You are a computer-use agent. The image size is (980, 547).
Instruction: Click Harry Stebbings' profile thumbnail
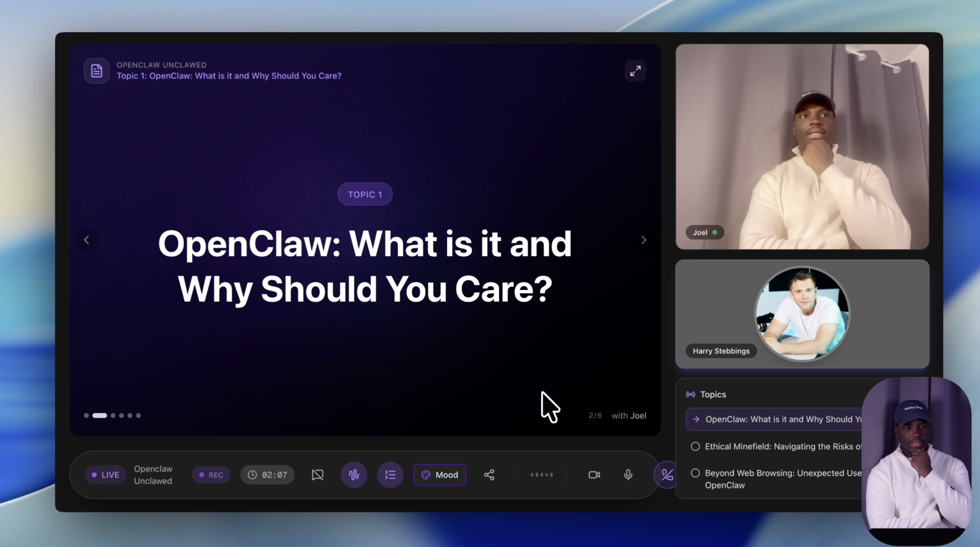click(802, 314)
